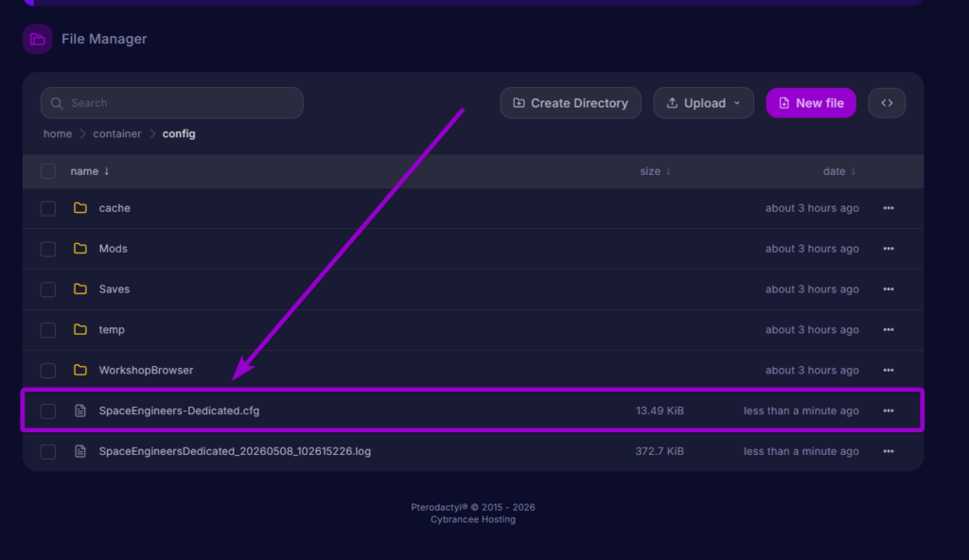Click the .log file document icon
969x560 pixels.
point(80,451)
